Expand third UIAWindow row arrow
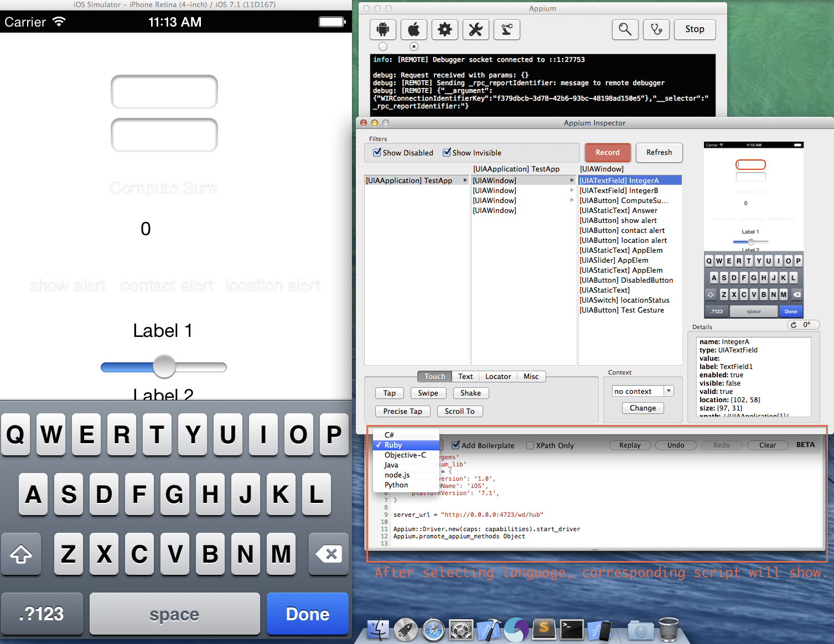The image size is (834, 644). click(572, 200)
